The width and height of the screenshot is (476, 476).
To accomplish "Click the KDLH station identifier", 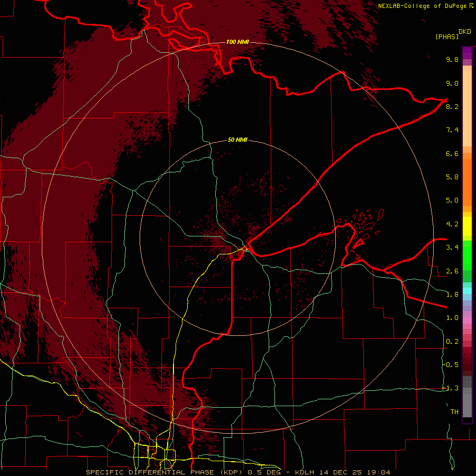I will [x=305, y=472].
